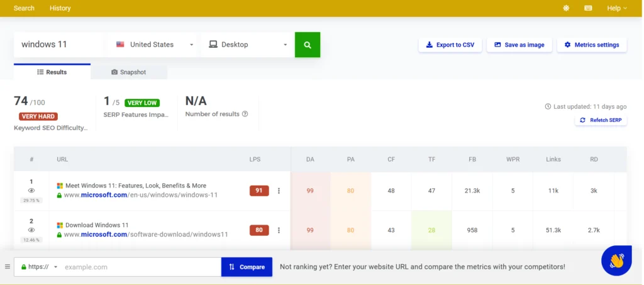Switch to the Snapshot tab
This screenshot has width=644, height=285.
pyautogui.click(x=128, y=72)
